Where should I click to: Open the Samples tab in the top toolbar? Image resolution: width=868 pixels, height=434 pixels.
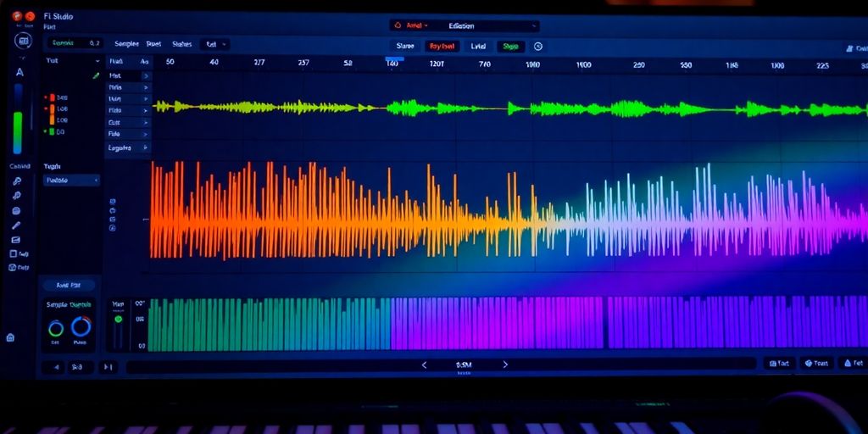(x=126, y=44)
